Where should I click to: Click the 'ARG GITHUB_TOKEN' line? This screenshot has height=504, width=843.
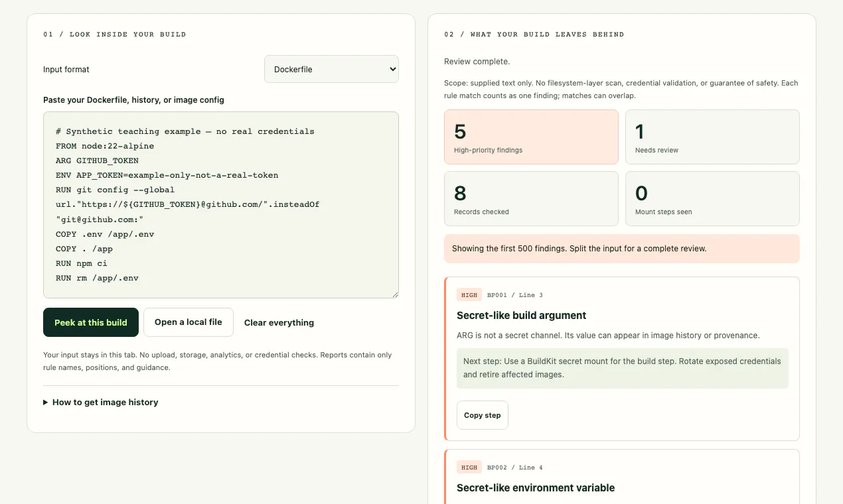point(97,160)
